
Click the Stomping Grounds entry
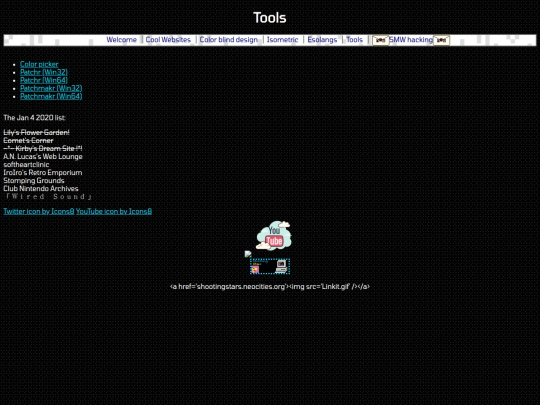34,180
